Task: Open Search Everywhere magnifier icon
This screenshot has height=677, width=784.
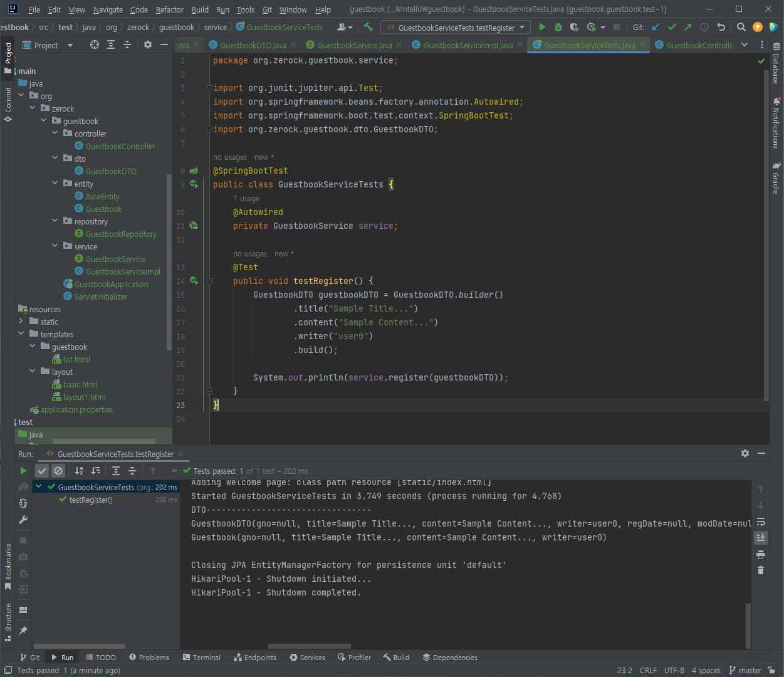Action: click(741, 27)
